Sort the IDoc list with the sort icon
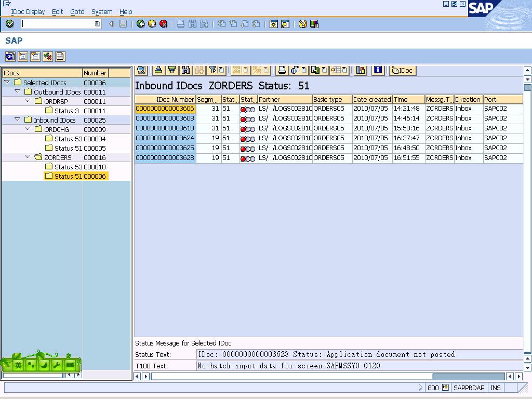Viewport: 532px width, 399px height. pos(172,71)
